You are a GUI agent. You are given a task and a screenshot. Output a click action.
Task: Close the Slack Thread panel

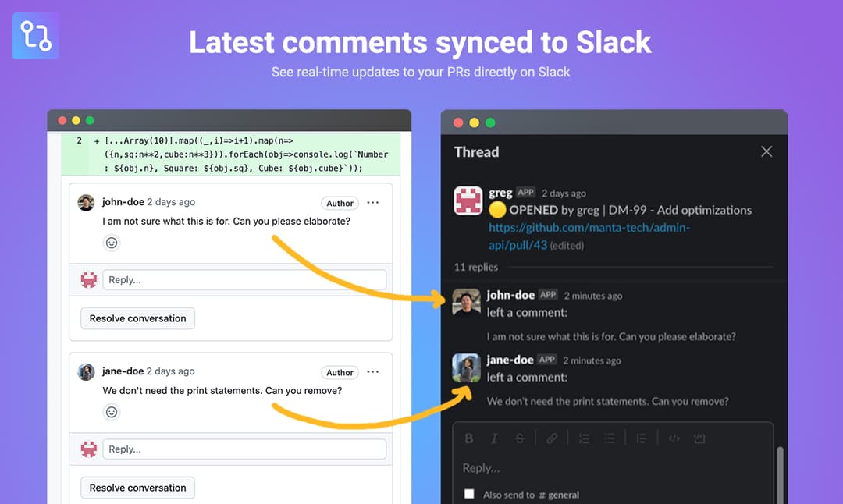point(767,151)
